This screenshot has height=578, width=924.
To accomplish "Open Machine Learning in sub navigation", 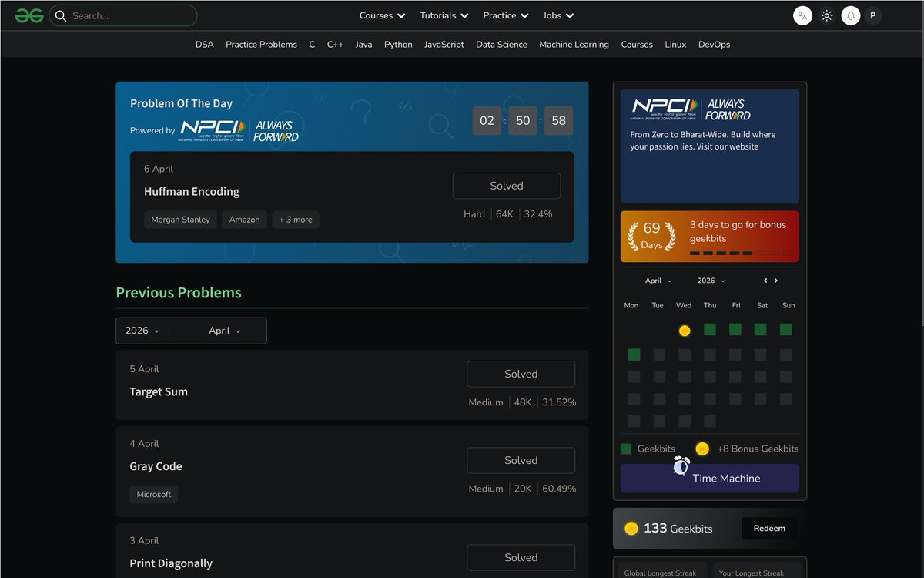I will (574, 45).
